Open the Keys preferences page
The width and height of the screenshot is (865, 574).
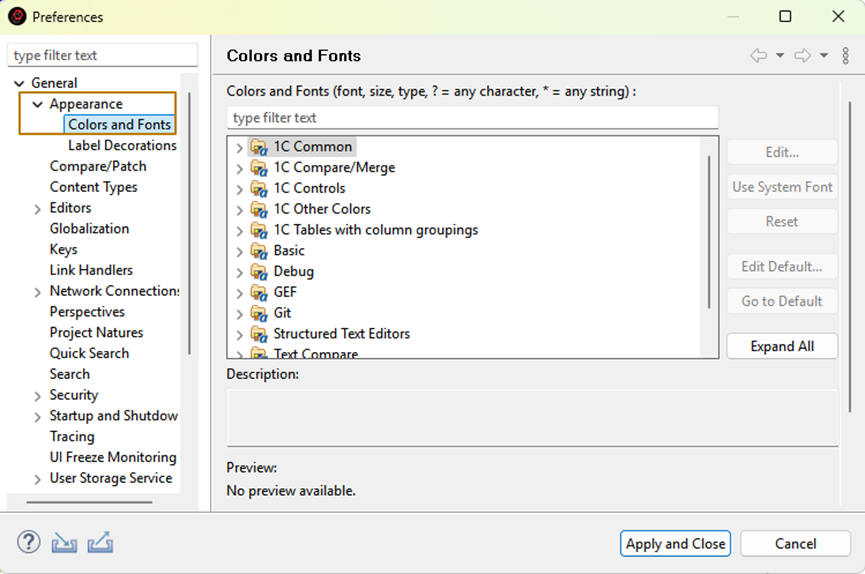pos(63,250)
